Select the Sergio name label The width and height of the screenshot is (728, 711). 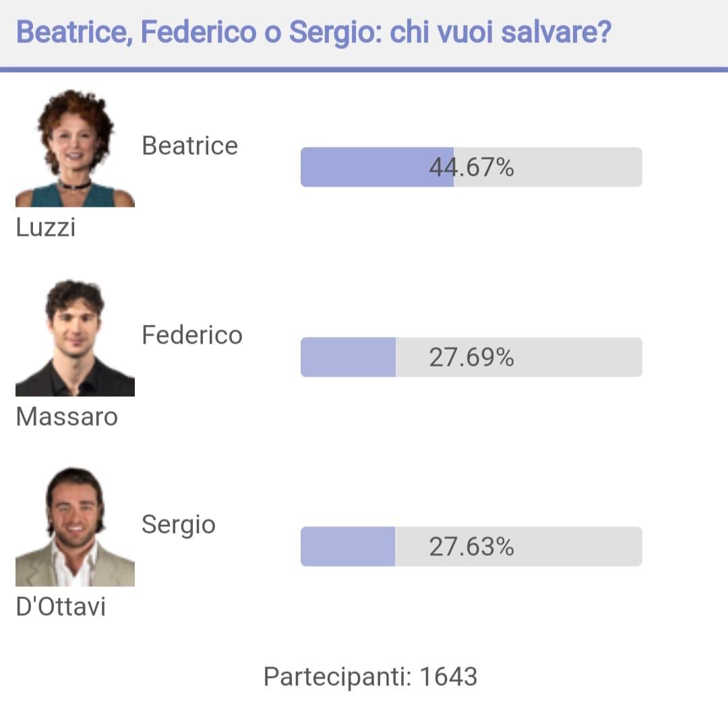click(178, 526)
